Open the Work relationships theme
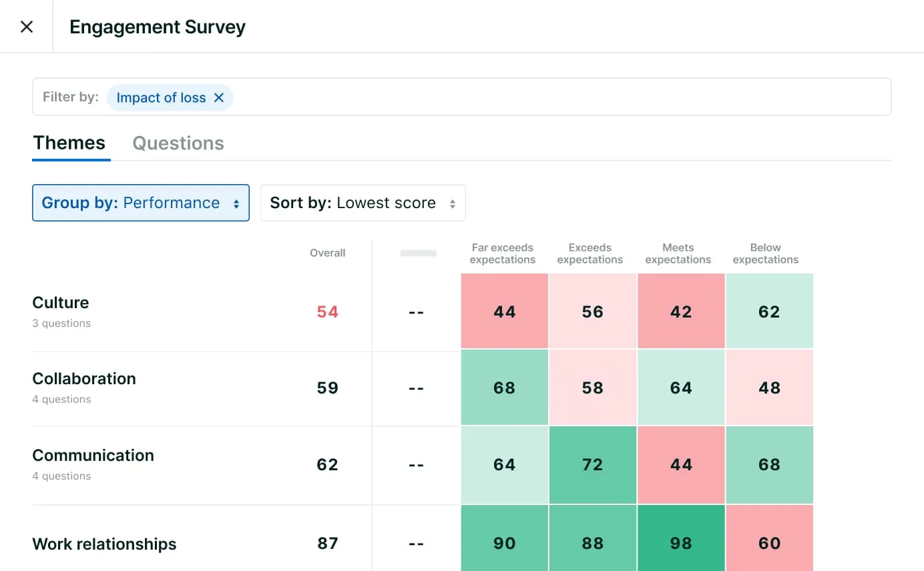924x571 pixels. [x=104, y=544]
